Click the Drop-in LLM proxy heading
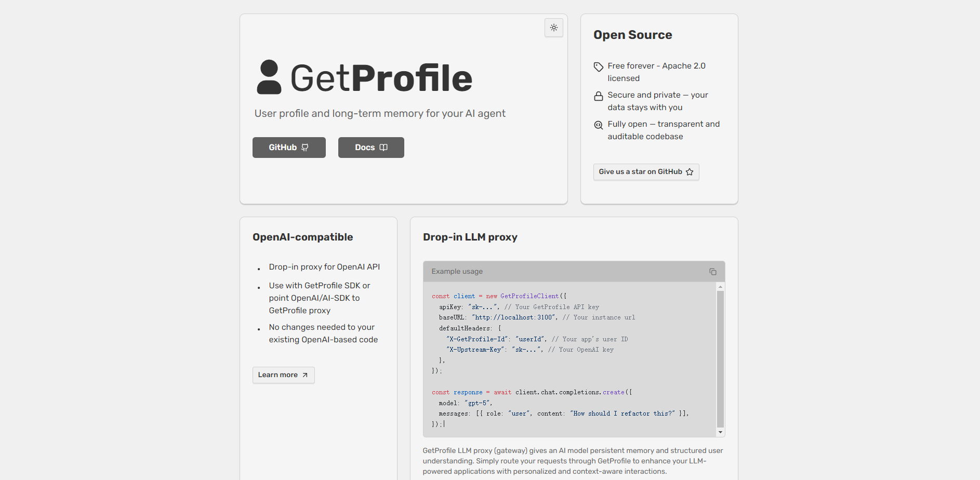The image size is (980, 480). coord(470,237)
